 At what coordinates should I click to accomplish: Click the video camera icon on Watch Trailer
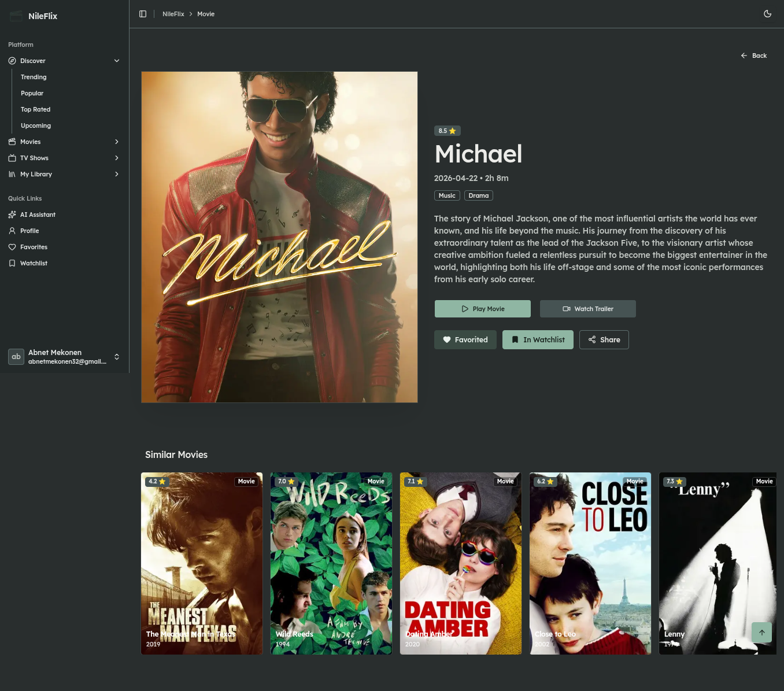coord(567,309)
